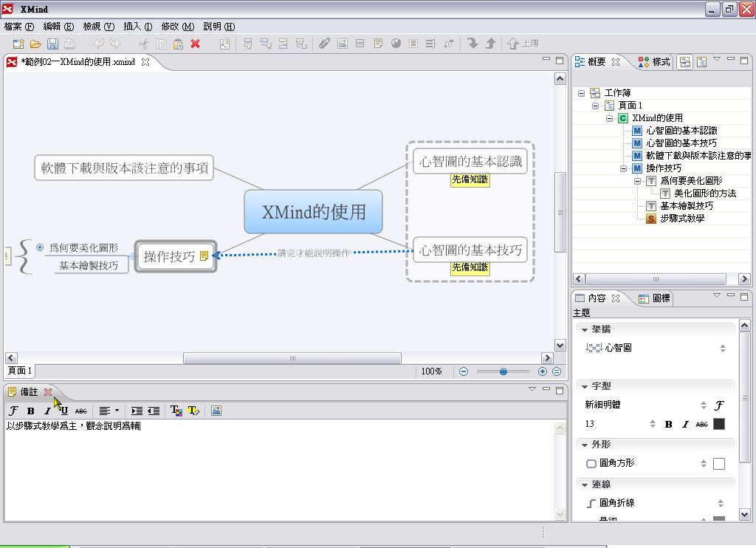Collapse the 外形 section
The height and width of the screenshot is (548, 756).
(x=585, y=445)
